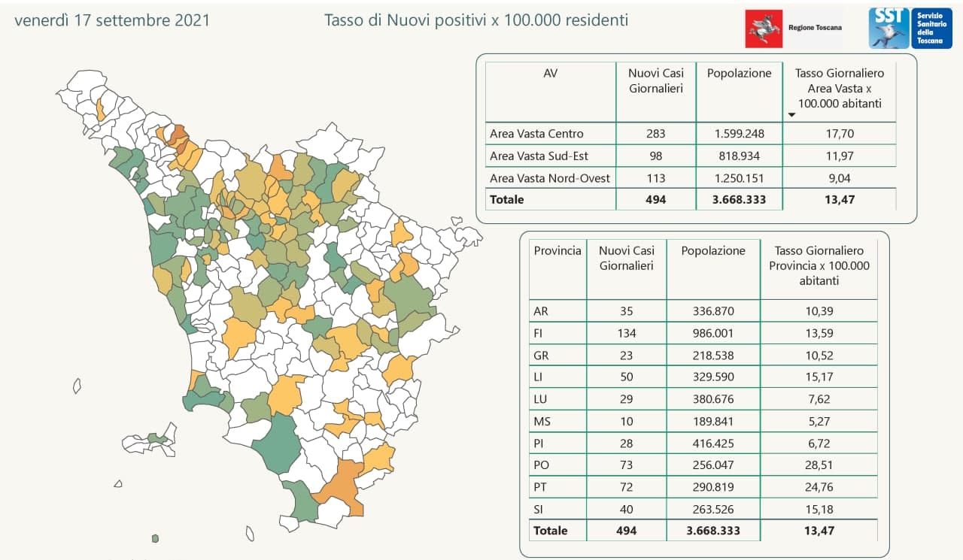Click the Provincia column header

(x=557, y=251)
